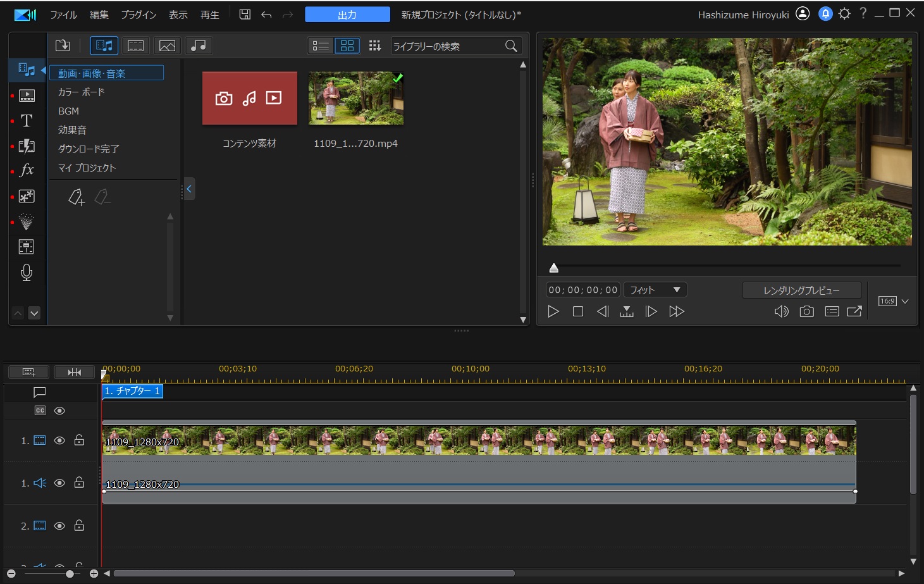Image resolution: width=924 pixels, height=584 pixels.
Task: Open the Particle Room icon
Action: click(27, 221)
